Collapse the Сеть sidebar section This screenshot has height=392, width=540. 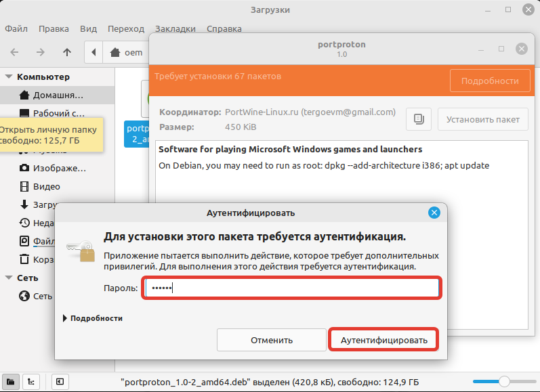[9, 278]
